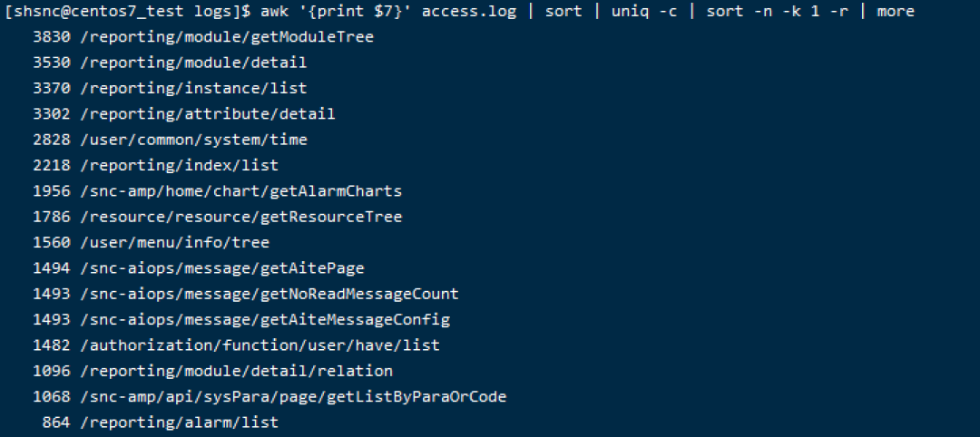Image resolution: width=980 pixels, height=437 pixels.
Task: Select the getAiteMessageConfig path line
Action: (x=264, y=320)
